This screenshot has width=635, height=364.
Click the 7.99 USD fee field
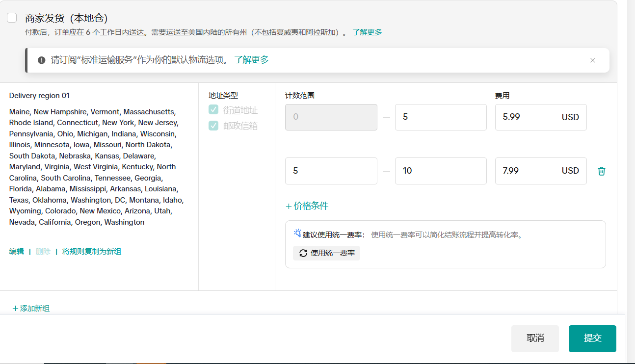pyautogui.click(x=528, y=171)
